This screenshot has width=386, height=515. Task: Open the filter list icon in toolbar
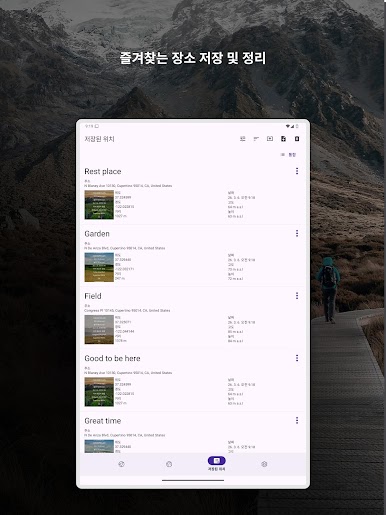[x=243, y=139]
